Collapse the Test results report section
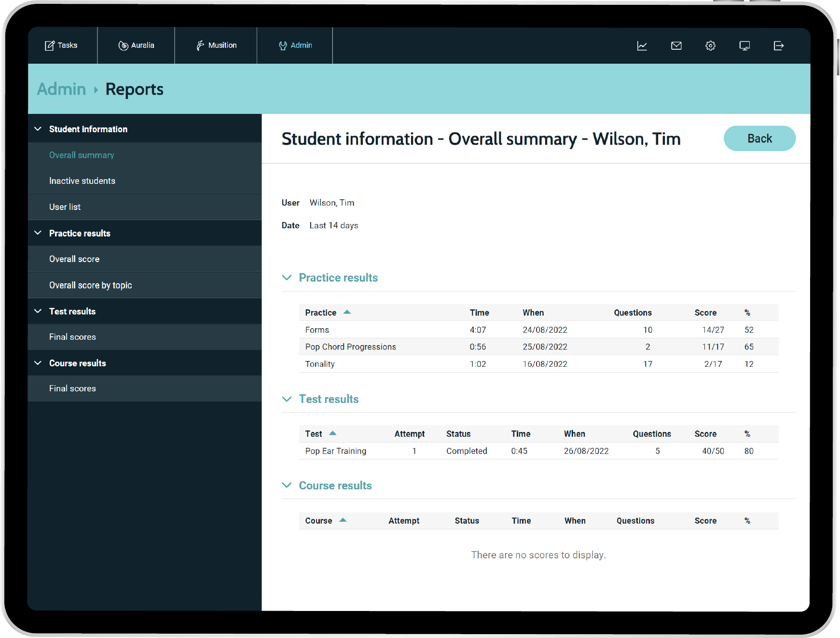Image resolution: width=840 pixels, height=638 pixels. tap(287, 399)
